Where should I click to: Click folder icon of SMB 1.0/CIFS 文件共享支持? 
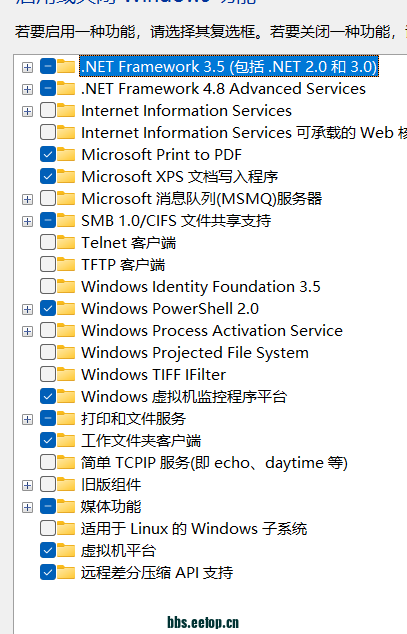(x=66, y=221)
